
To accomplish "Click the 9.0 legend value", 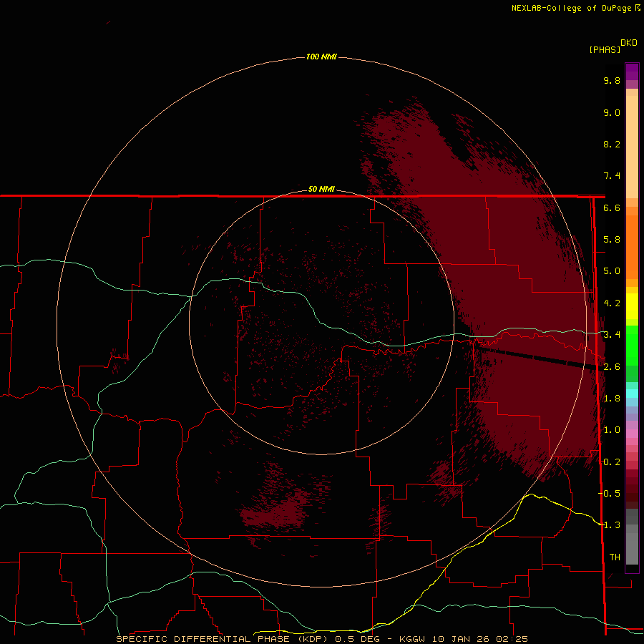I will point(612,112).
